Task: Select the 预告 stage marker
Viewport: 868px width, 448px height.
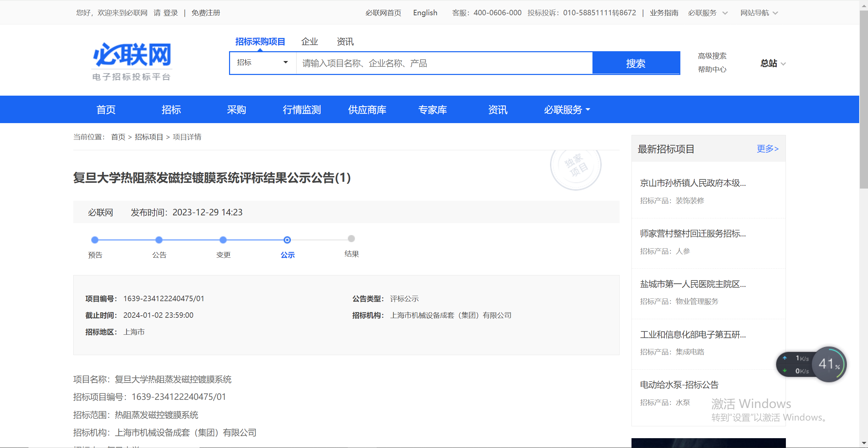Action: 95,240
